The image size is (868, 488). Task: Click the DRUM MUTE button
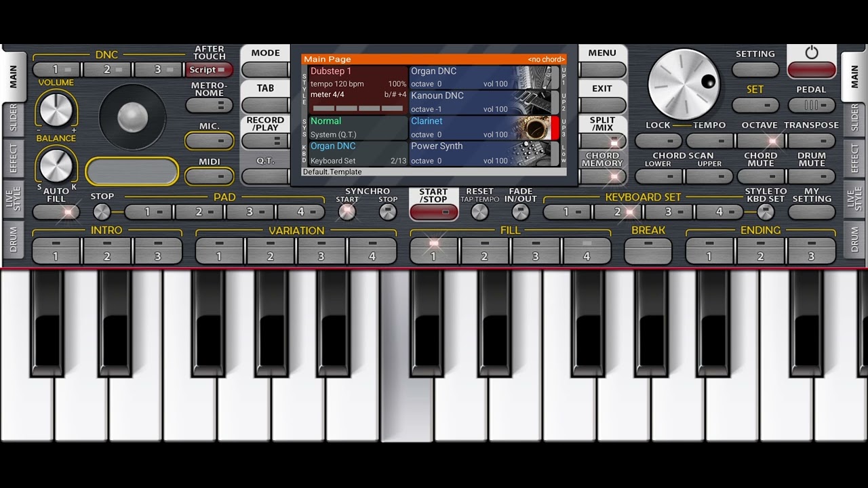pos(812,176)
